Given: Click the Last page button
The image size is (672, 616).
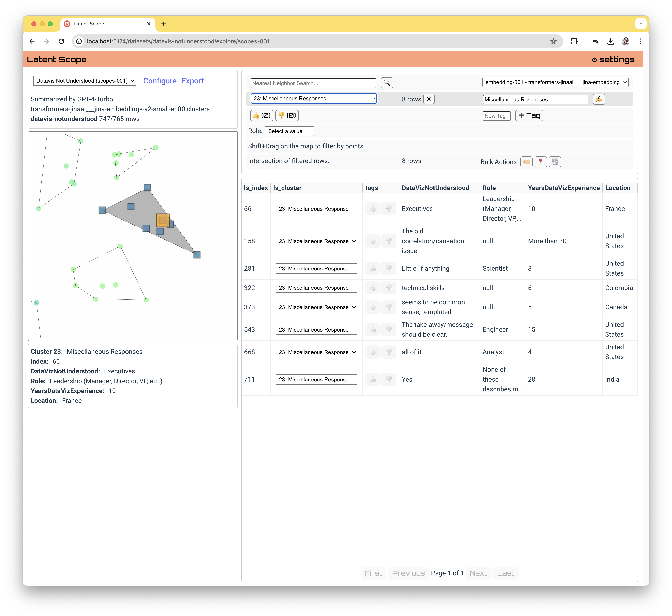Looking at the screenshot, I should [505, 573].
